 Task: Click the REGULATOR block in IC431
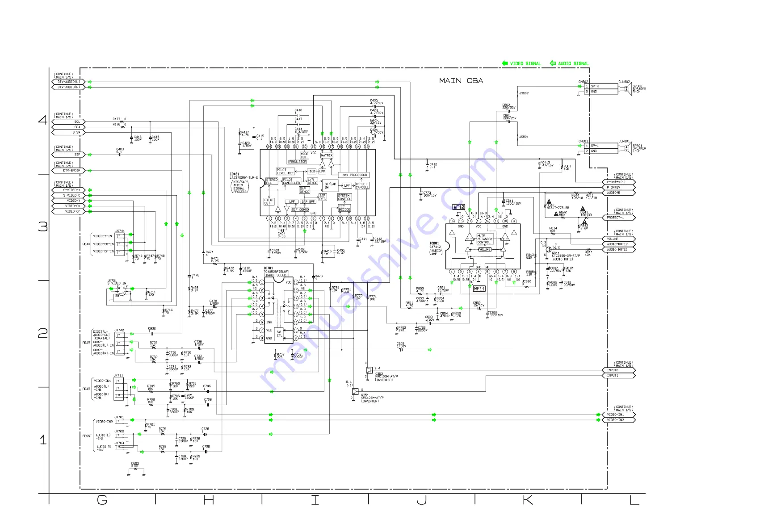point(298,162)
